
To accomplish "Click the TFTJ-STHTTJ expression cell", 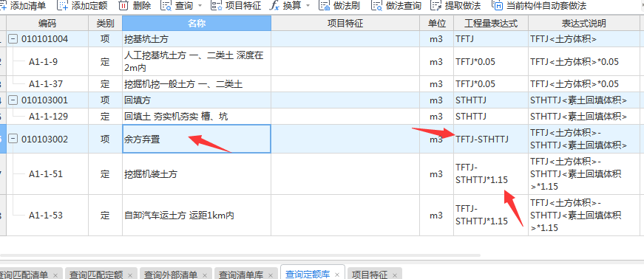I will (x=491, y=139).
